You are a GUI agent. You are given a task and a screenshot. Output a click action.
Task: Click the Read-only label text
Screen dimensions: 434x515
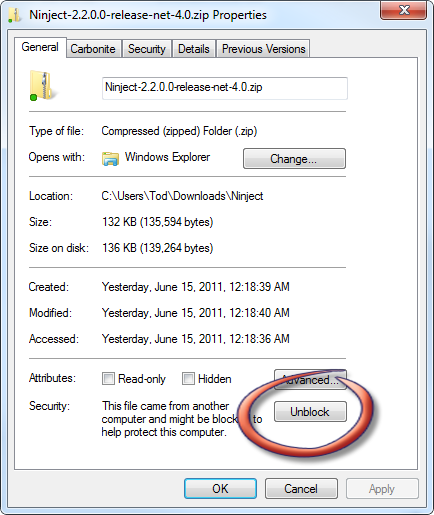[x=142, y=379]
